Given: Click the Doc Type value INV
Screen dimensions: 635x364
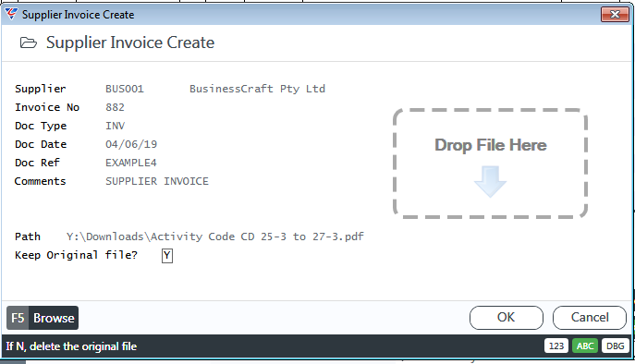Looking at the screenshot, I should (x=115, y=126).
